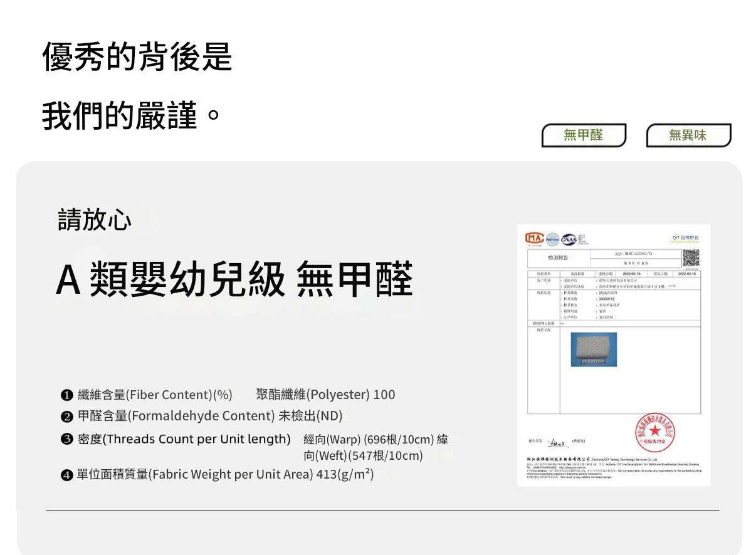Click the 請放心 subheading
The image size is (756, 555).
[x=95, y=220]
